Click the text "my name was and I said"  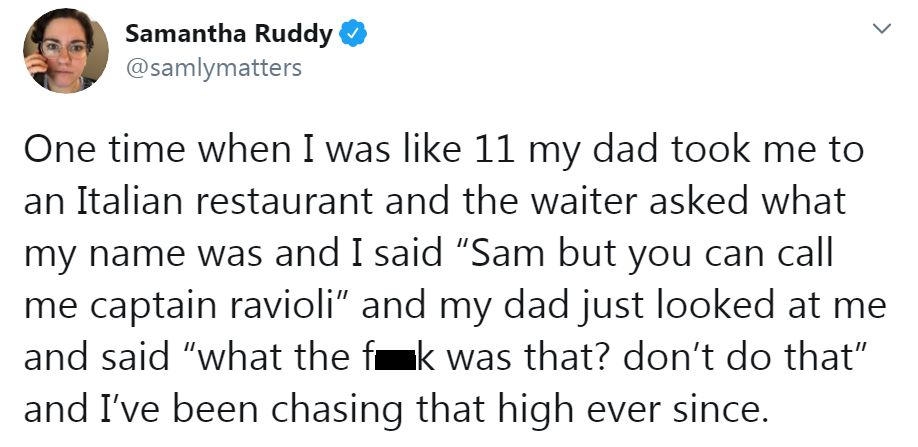[x=233, y=254]
